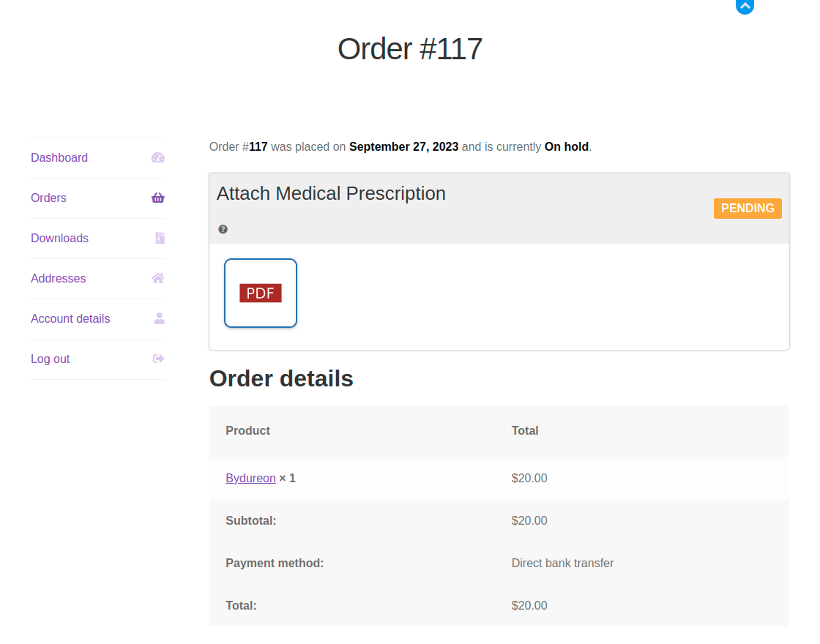Viewport: 820px width, 644px height.
Task: Click the orange PENDING status badge
Action: 748,209
